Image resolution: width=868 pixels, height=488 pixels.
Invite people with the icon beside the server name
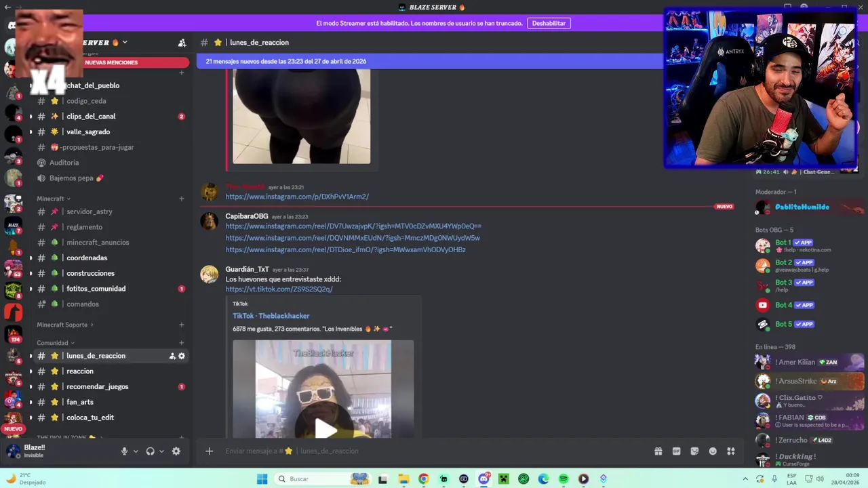(182, 43)
